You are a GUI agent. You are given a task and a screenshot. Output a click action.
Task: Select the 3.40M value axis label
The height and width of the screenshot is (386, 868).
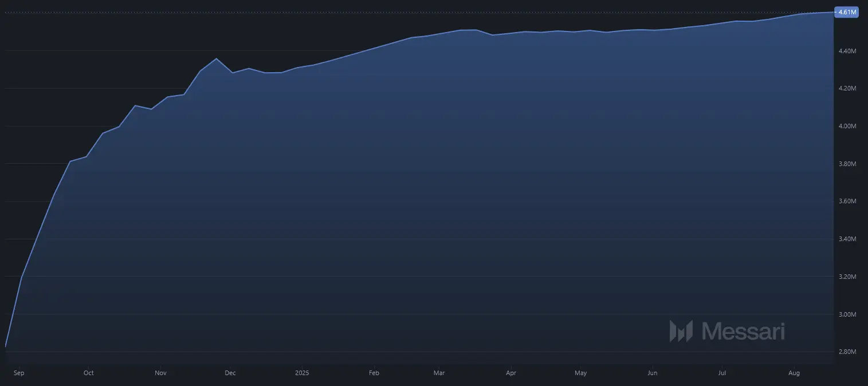point(847,239)
